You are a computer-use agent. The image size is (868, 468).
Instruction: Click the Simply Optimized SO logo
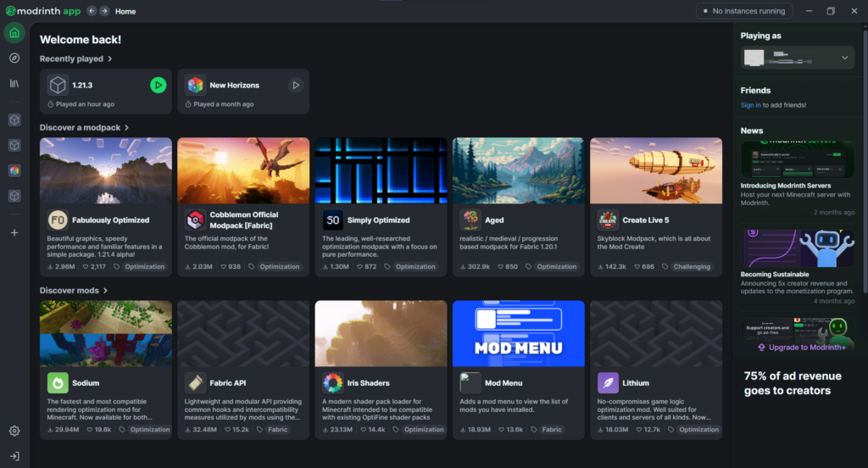[332, 220]
